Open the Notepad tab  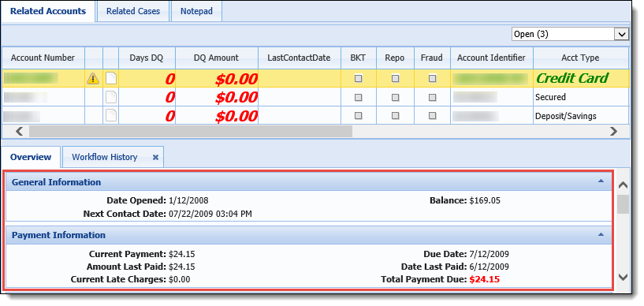tap(197, 11)
